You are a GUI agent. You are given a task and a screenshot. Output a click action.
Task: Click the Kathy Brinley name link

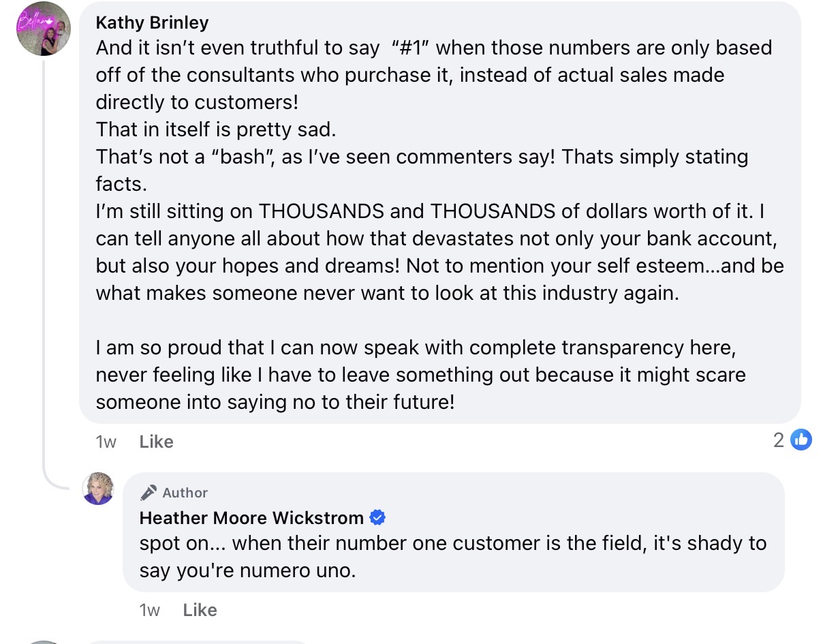tap(152, 22)
